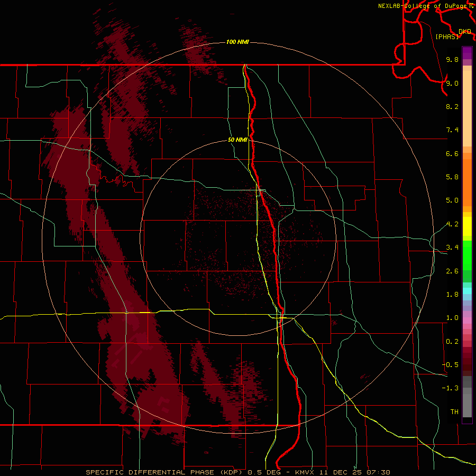The image size is (476, 476).
Task: Click the 1.8 scale value
Action: 452,295
